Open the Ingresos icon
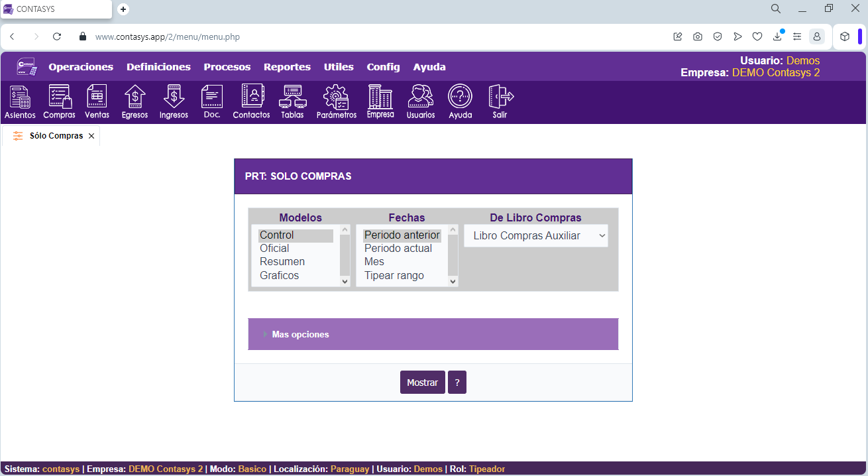Image resolution: width=868 pixels, height=476 pixels. (x=174, y=101)
